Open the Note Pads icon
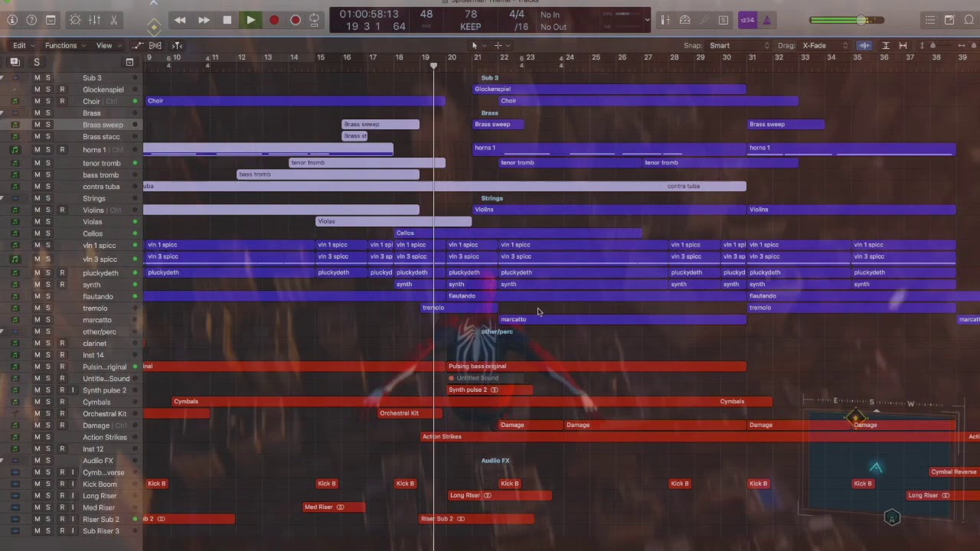Screen dimensions: 980x551 point(949,20)
